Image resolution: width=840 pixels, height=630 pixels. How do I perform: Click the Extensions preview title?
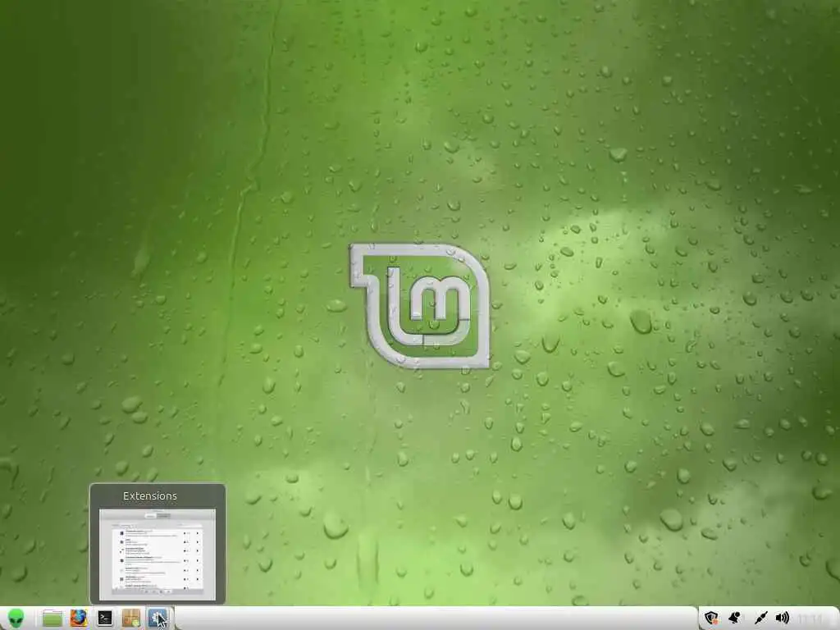(150, 496)
